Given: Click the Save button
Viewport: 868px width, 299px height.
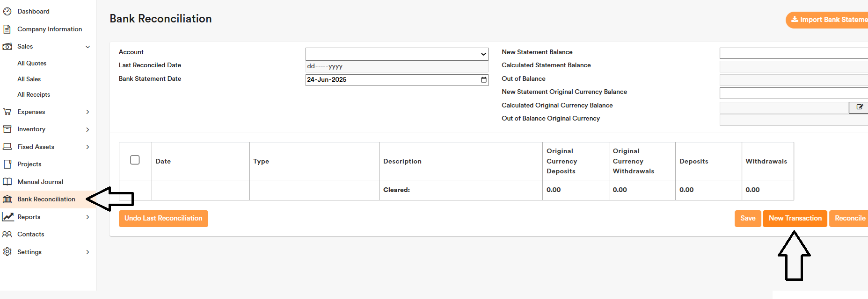Looking at the screenshot, I should (x=747, y=218).
